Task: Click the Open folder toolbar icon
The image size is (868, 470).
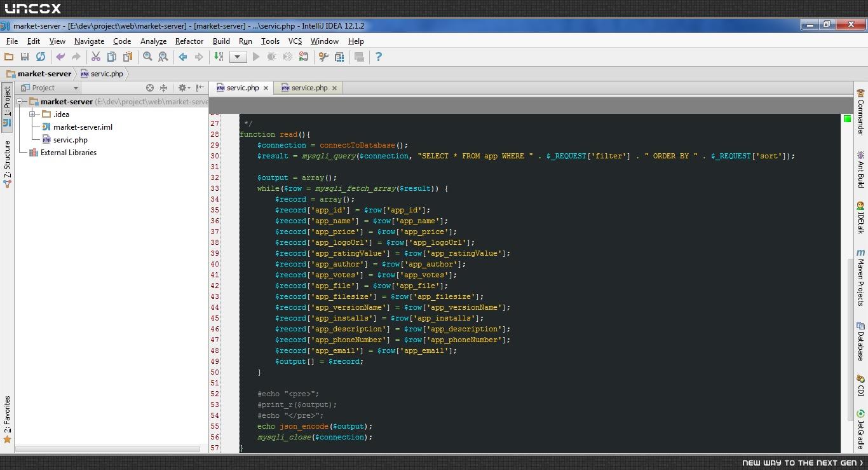Action: [x=9, y=57]
